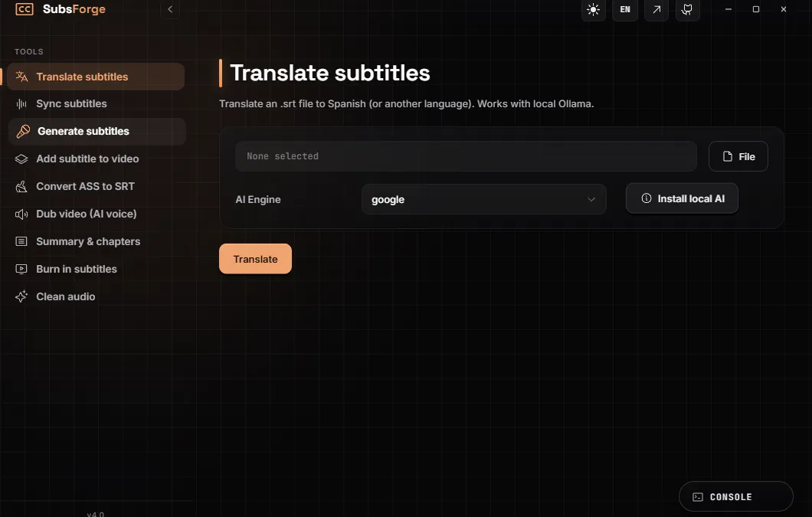The height and width of the screenshot is (517, 812).
Task: Click the document icon in File button
Action: (728, 156)
